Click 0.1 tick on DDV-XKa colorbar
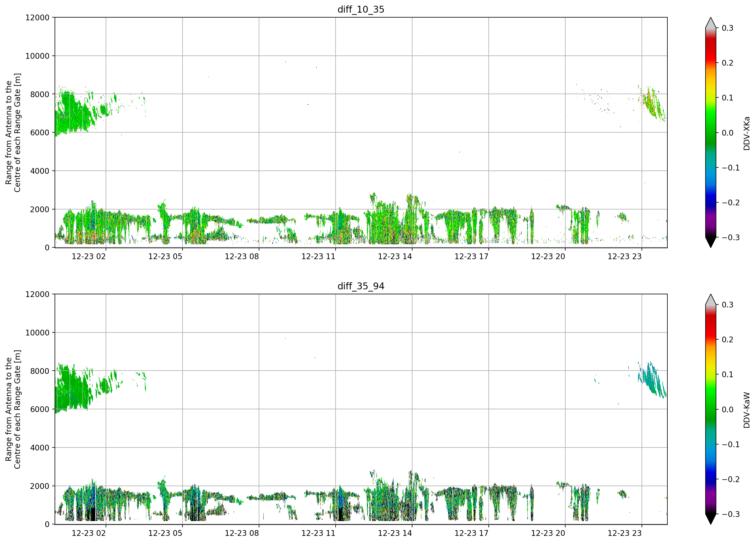 click(x=728, y=98)
